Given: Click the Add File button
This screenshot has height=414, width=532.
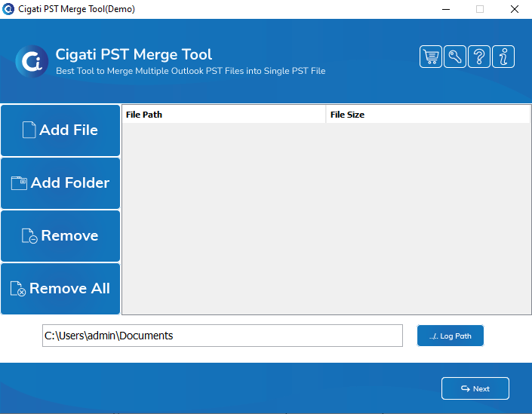Looking at the screenshot, I should [x=60, y=130].
